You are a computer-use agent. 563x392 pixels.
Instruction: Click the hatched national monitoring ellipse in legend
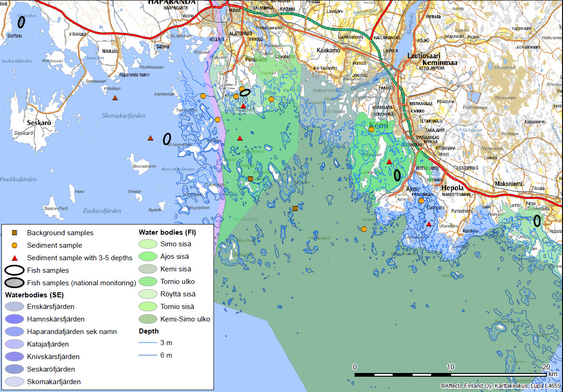click(x=14, y=283)
